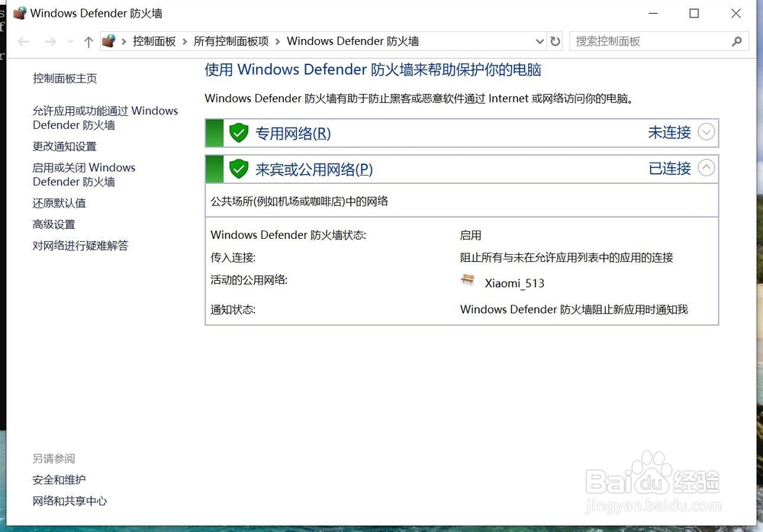Image resolution: width=763 pixels, height=532 pixels.
Task: Open 网络和共享中心 link
Action: click(x=69, y=501)
